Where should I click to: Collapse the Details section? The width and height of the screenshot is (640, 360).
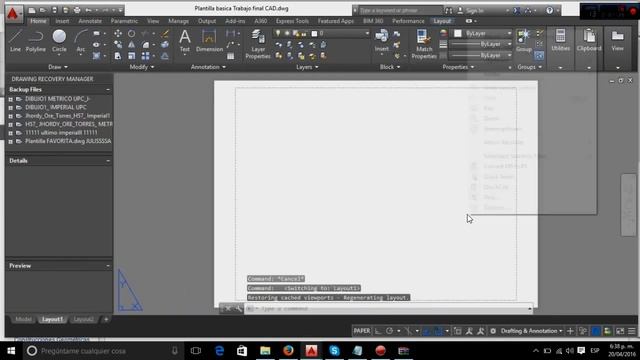click(x=108, y=161)
